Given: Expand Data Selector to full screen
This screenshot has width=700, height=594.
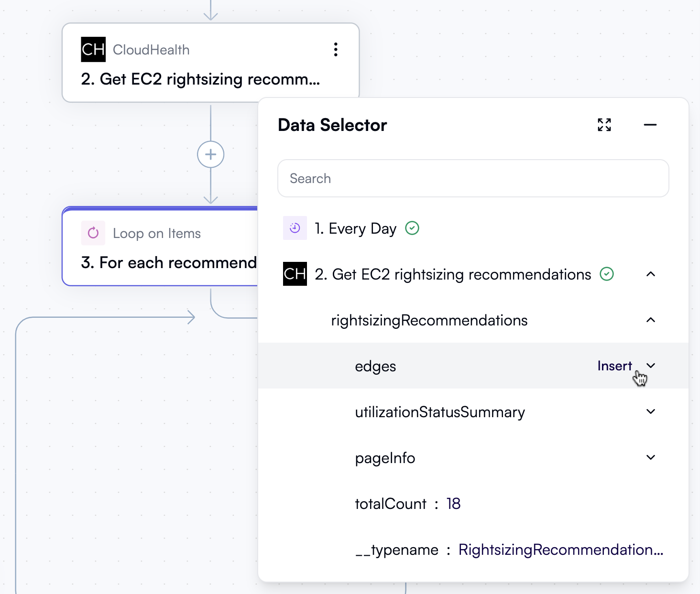Looking at the screenshot, I should tap(604, 125).
